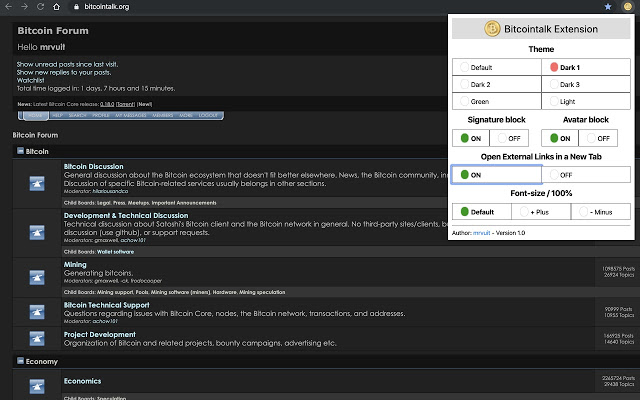Viewport: 640px width, 400px height.
Task: Open the More menu item
Action: (186, 116)
